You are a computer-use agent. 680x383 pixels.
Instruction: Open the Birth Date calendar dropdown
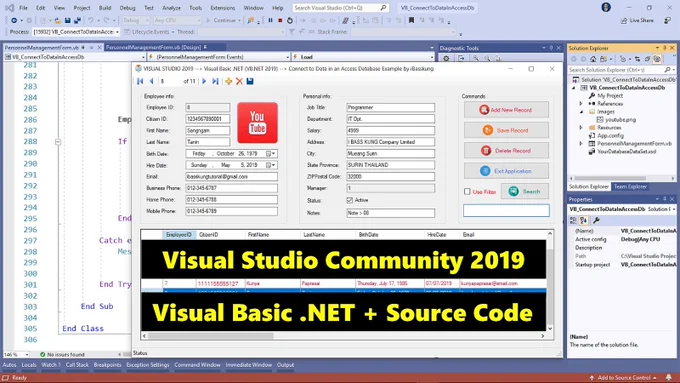(271, 154)
